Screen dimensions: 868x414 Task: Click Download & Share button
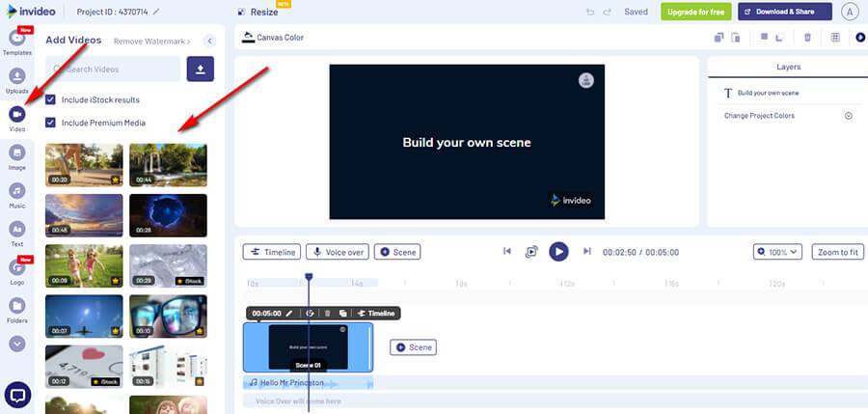pos(785,13)
